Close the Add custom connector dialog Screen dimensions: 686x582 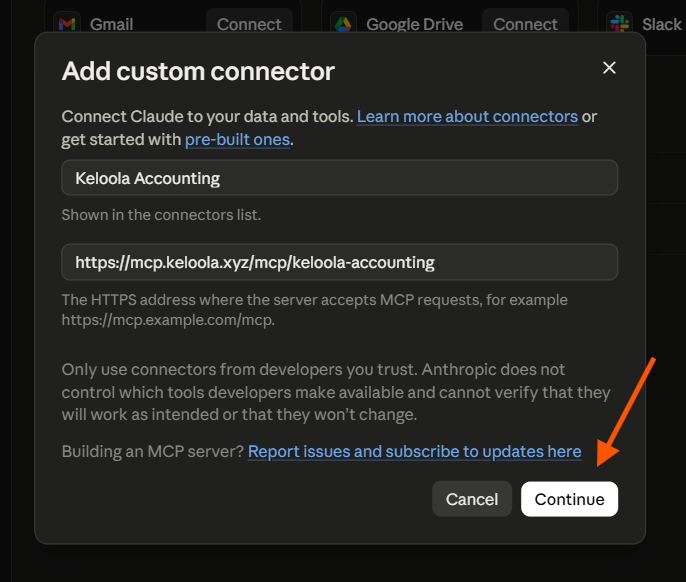click(x=609, y=68)
